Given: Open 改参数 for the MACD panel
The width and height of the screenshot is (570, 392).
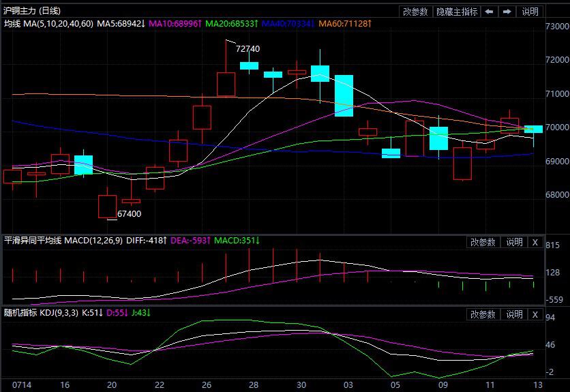Looking at the screenshot, I should click(483, 242).
